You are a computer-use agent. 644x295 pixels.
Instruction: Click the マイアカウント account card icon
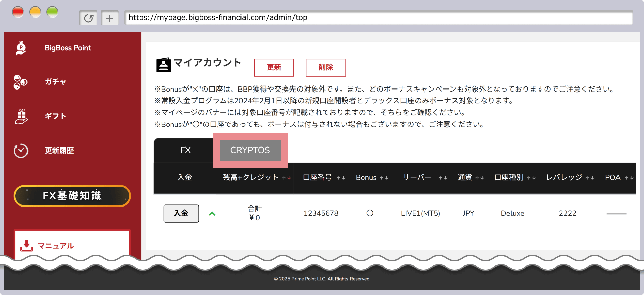point(163,65)
